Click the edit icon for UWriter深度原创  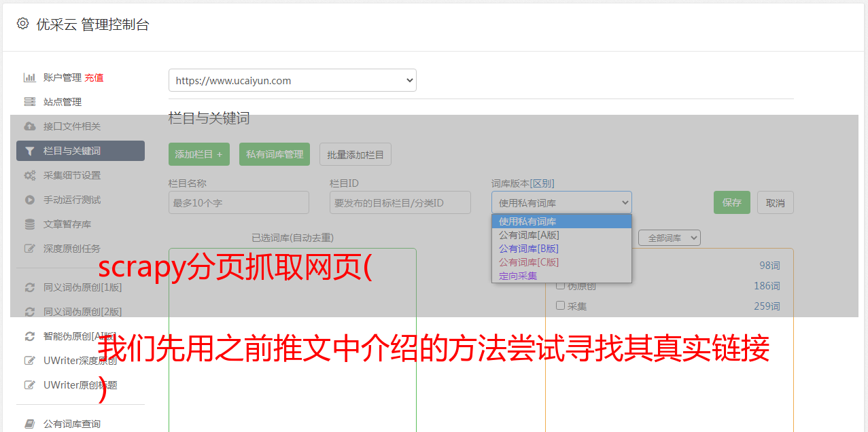pyautogui.click(x=29, y=361)
